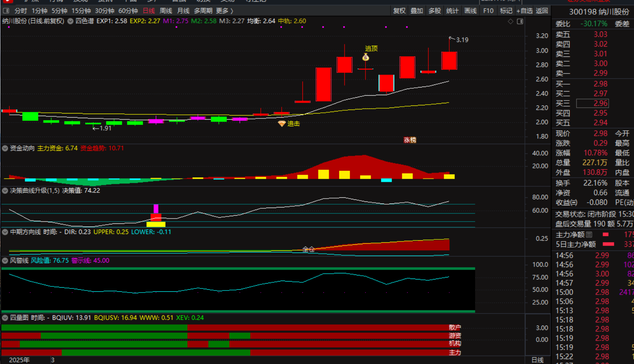Image resolution: width=634 pixels, height=364 pixels.
Task: Expand 更多 period options
Action: pos(224,11)
